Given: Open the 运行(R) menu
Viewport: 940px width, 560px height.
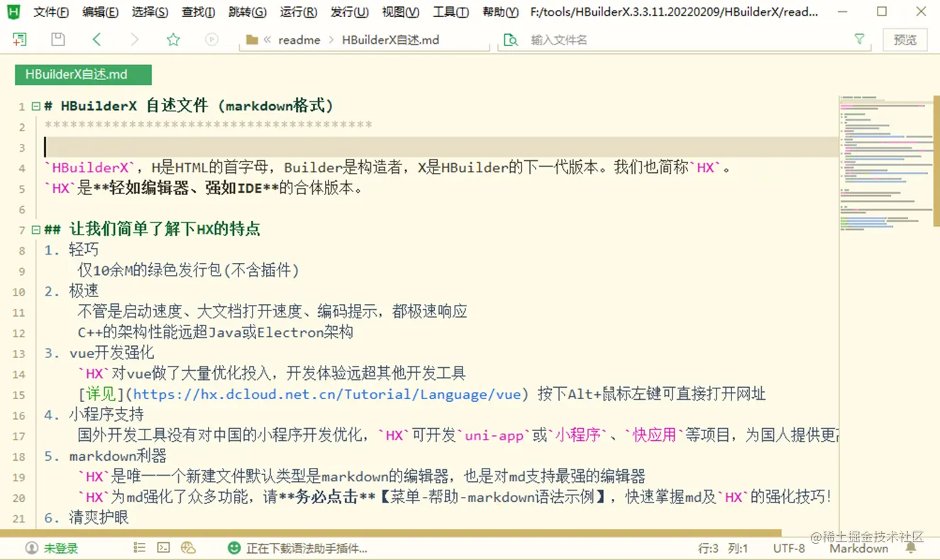Looking at the screenshot, I should (x=299, y=12).
